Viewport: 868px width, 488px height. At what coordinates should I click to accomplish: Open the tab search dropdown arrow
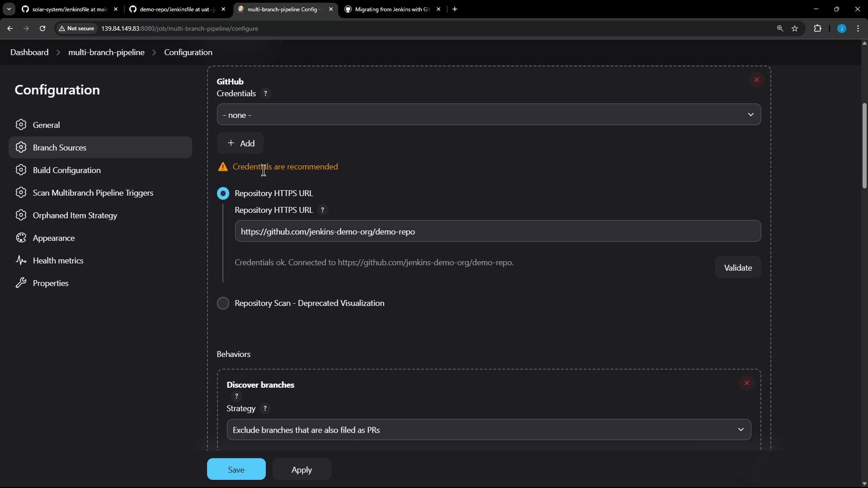pyautogui.click(x=9, y=9)
